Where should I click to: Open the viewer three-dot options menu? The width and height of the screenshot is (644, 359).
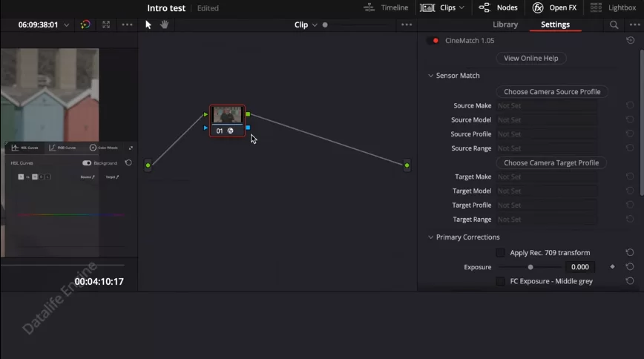(x=127, y=24)
